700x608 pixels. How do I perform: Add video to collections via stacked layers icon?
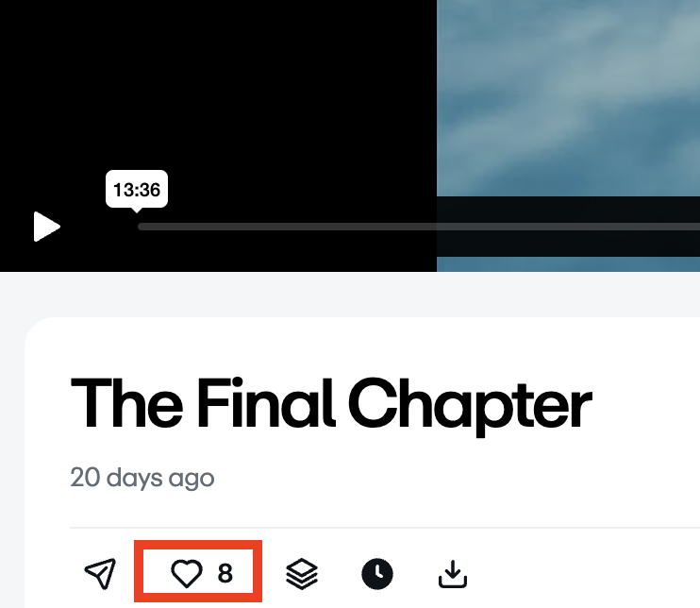[302, 574]
